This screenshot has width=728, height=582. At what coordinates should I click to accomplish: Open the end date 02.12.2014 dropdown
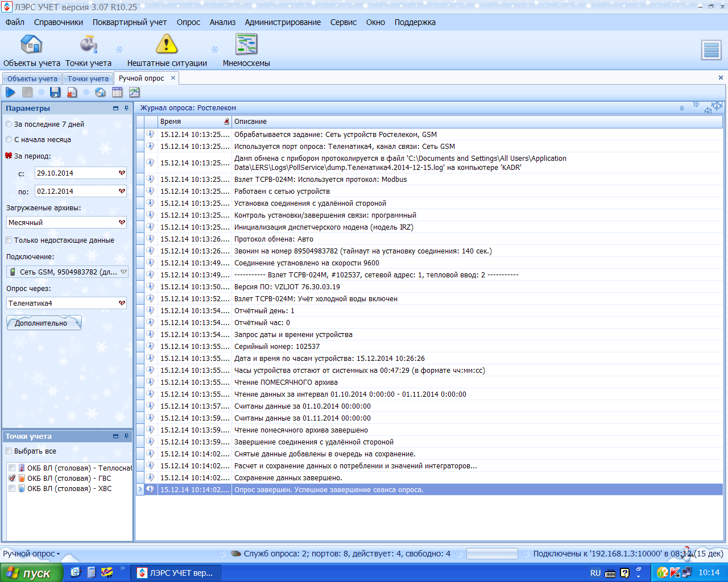pyautogui.click(x=122, y=191)
